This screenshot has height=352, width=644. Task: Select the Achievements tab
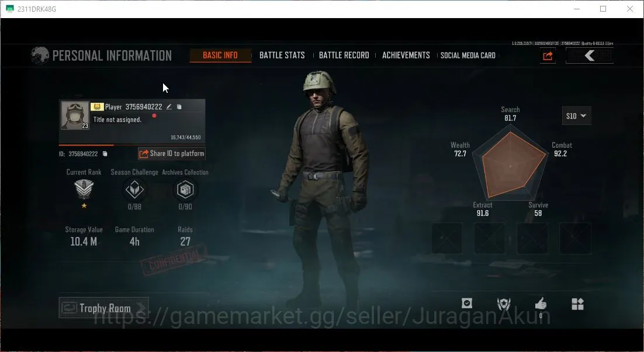(x=406, y=55)
